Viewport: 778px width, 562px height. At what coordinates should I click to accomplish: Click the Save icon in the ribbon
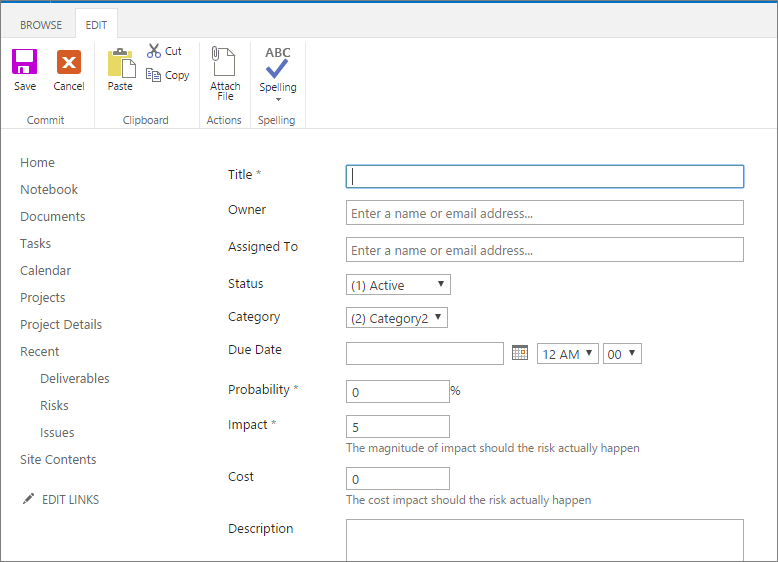click(24, 62)
